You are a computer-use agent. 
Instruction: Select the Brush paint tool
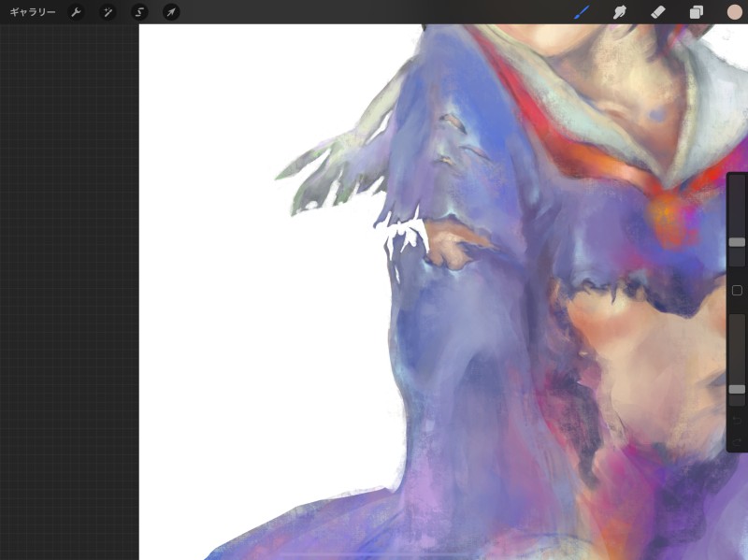(x=582, y=12)
